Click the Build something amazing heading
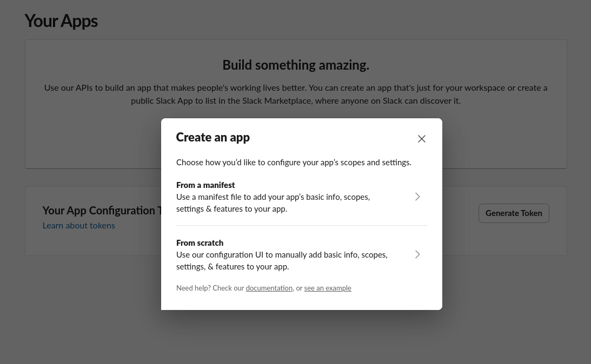The height and width of the screenshot is (364, 591). coord(296,65)
